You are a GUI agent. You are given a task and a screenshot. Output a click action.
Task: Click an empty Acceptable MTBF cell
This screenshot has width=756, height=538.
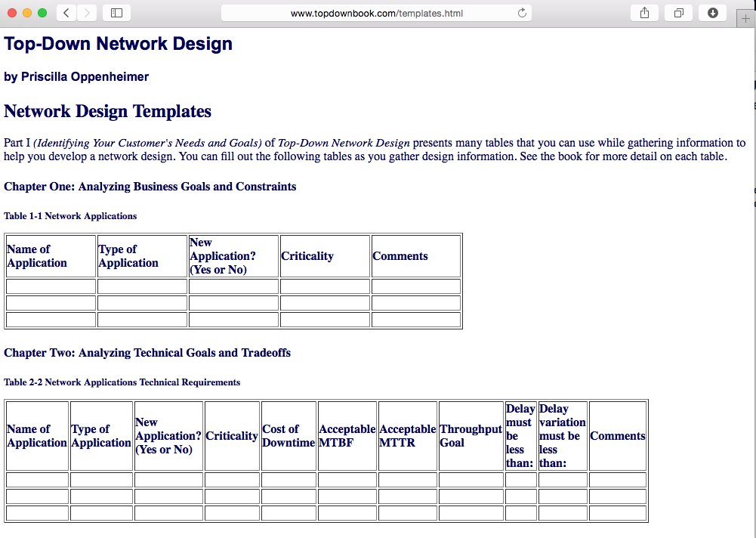[347, 479]
